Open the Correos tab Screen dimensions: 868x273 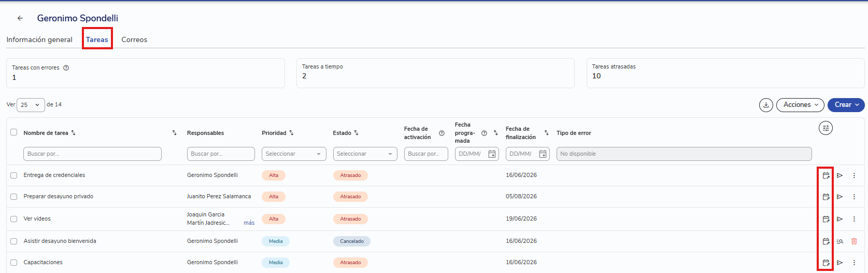tap(134, 39)
